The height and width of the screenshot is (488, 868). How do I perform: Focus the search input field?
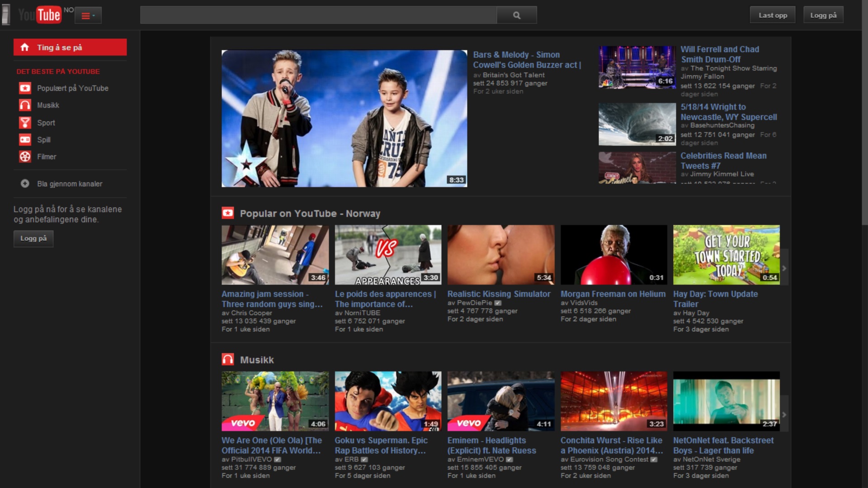[x=318, y=15]
